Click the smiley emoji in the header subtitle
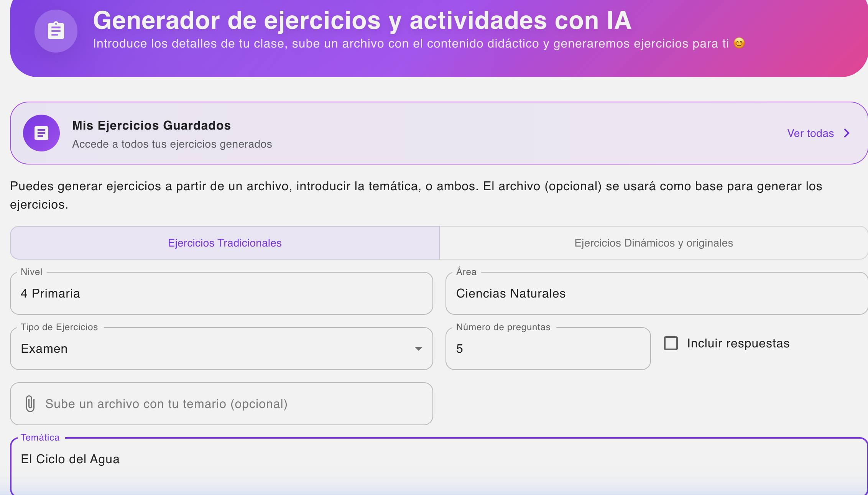868x495 pixels. [x=740, y=43]
